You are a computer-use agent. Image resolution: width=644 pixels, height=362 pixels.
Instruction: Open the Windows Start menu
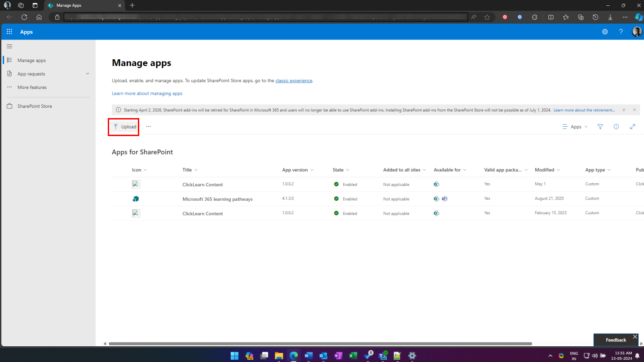point(234,356)
